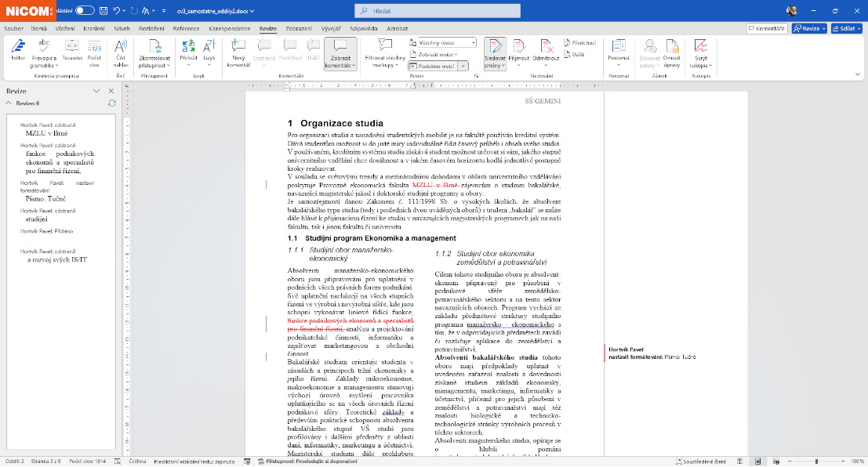Open Filtrovat všechny markupy
The height and width of the screenshot is (467, 868).
(x=385, y=53)
